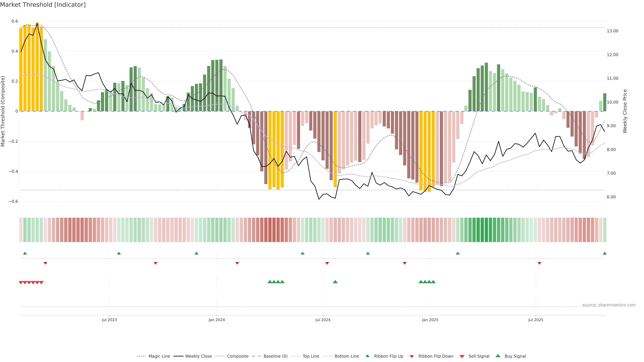Click Ribbon Flip Down marker just after Jul 2025

(539, 263)
